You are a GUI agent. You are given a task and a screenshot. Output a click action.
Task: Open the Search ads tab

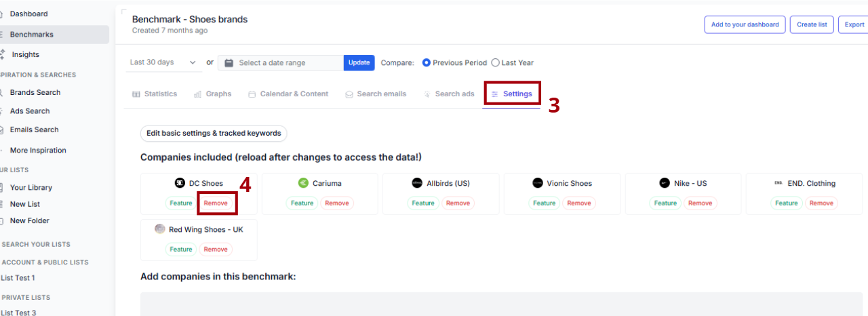[x=449, y=94]
